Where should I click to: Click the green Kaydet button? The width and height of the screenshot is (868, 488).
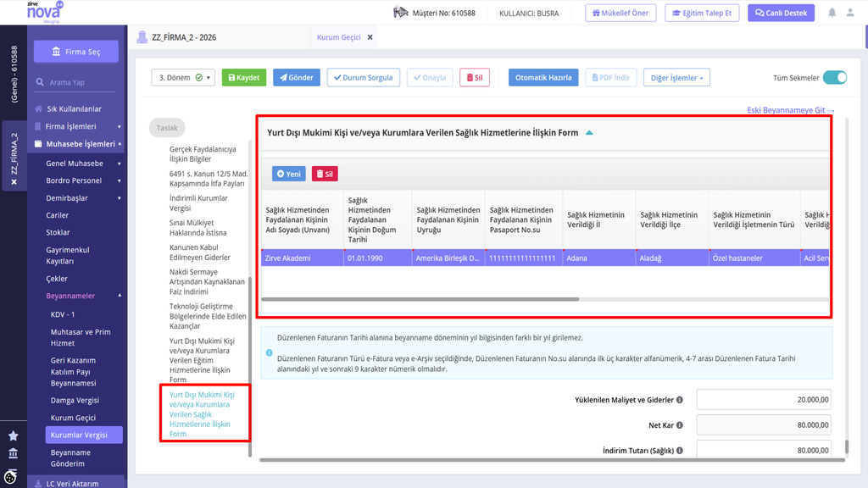[244, 77]
